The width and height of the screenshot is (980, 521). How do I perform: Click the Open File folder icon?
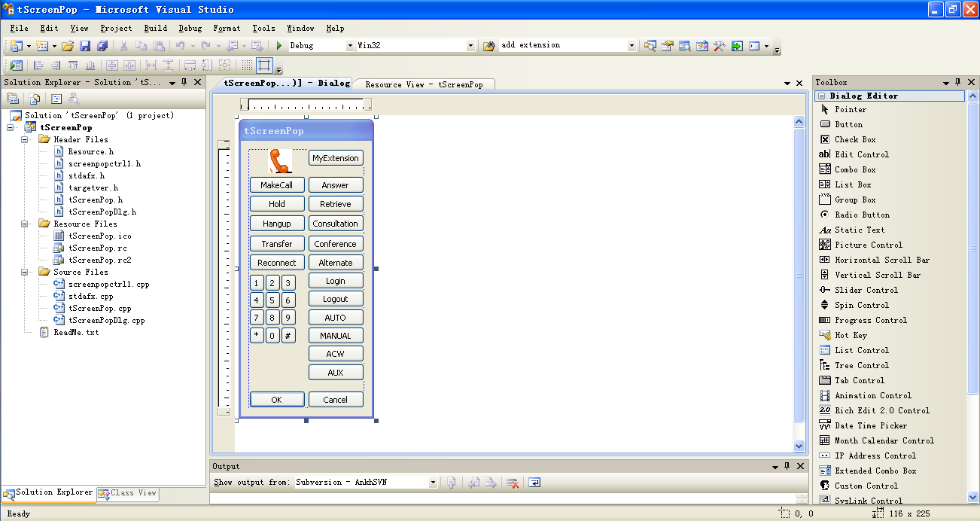pos(68,46)
